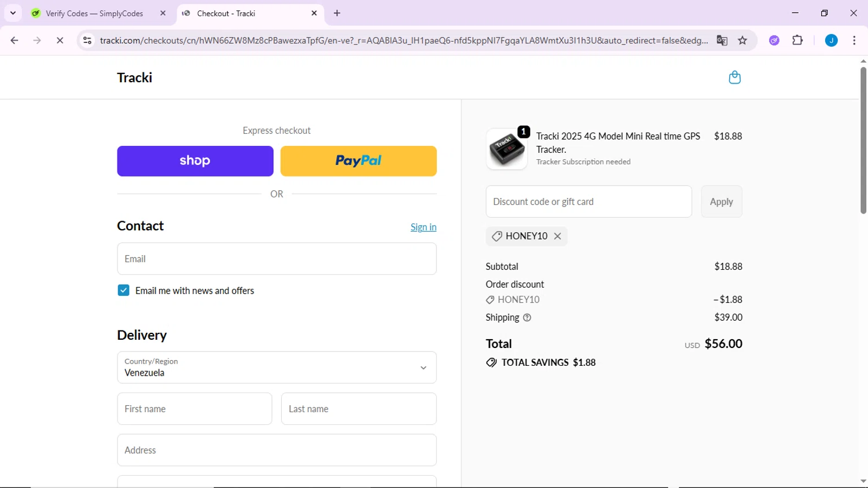Screen dimensions: 868x488
Task: Click the shipping info question mark icon
Action: coord(527,318)
